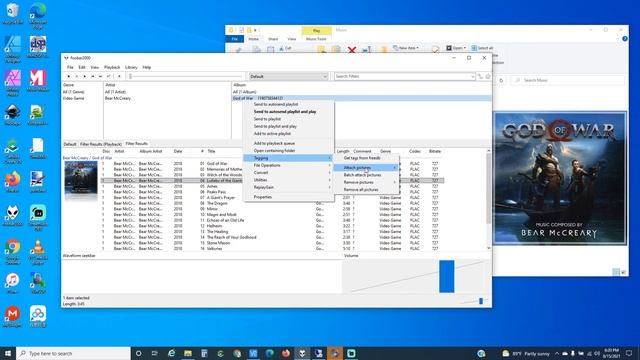Viewport: 640px width, 360px height.
Task: Select Video Game in Genre filter
Action: (x=73, y=98)
